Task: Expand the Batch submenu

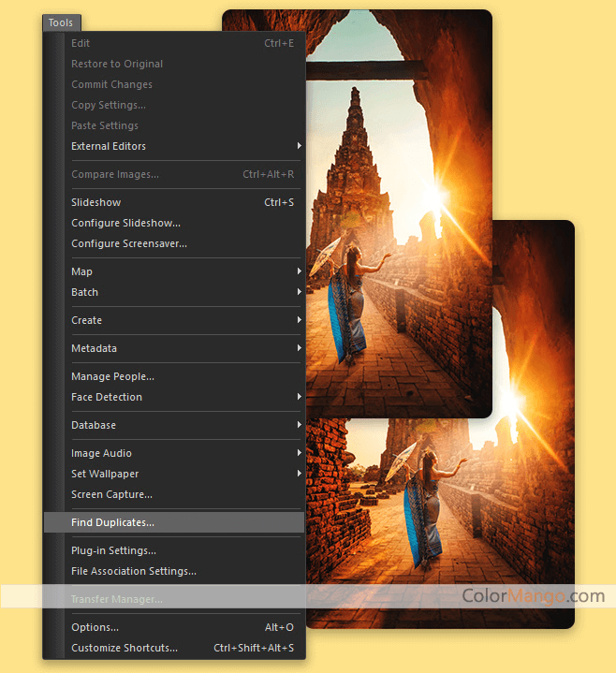Action: [85, 292]
